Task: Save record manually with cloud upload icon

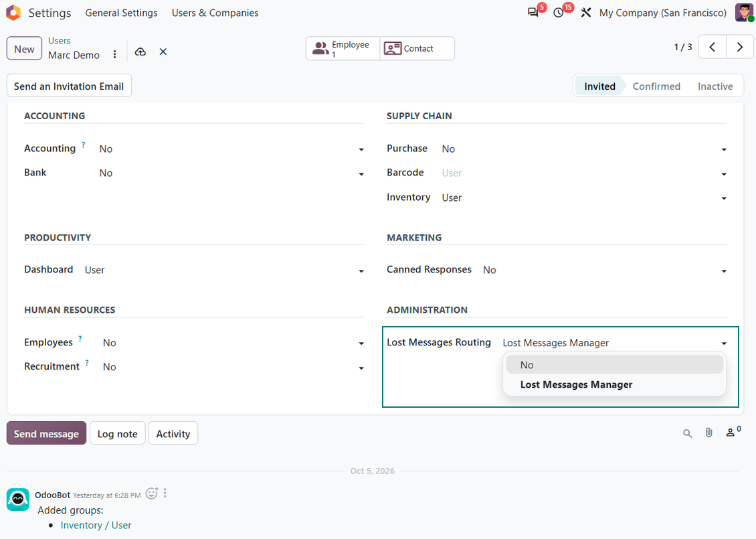Action: pyautogui.click(x=140, y=52)
